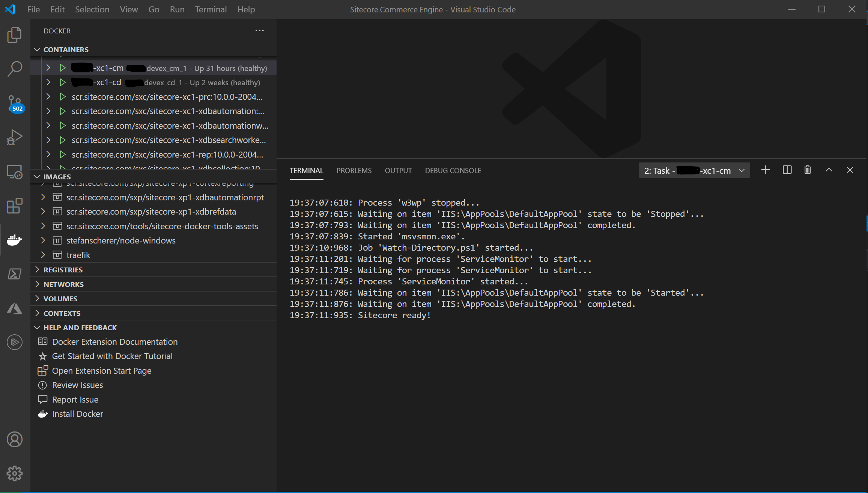Viewport: 868px width, 493px height.
Task: Create a new terminal with plus icon
Action: tap(766, 170)
